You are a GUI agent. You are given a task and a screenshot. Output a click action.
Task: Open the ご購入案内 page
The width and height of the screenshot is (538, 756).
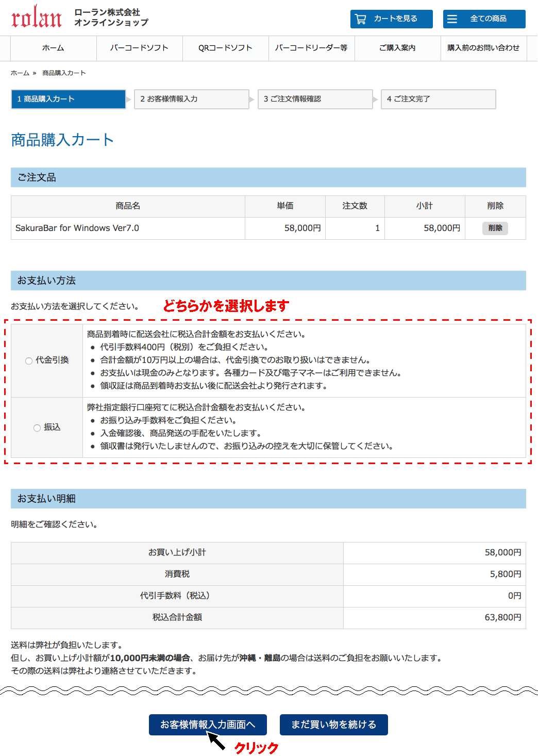397,48
